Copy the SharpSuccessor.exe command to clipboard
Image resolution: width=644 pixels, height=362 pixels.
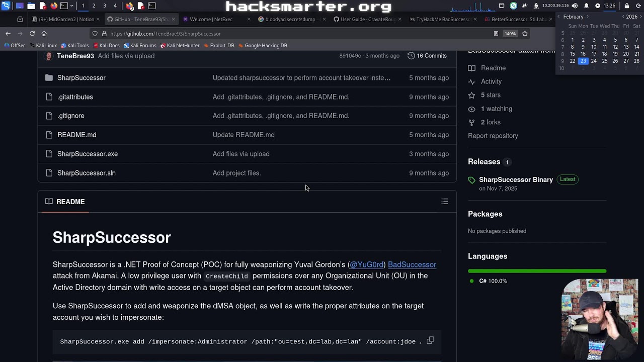pos(430,340)
